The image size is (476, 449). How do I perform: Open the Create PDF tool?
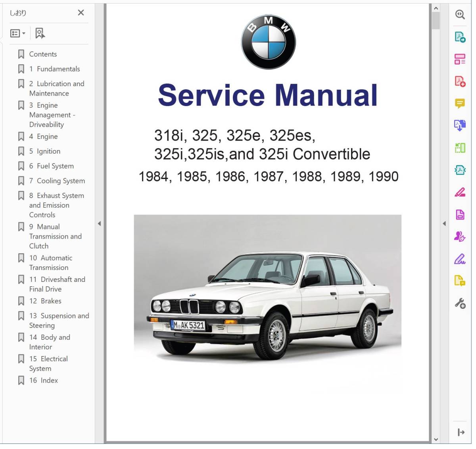(460, 81)
